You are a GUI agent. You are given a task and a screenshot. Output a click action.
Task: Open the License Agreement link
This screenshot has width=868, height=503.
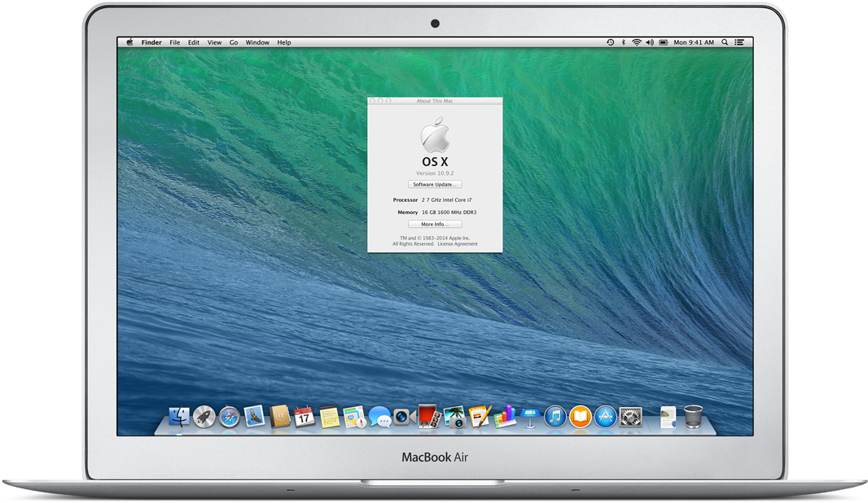(458, 244)
